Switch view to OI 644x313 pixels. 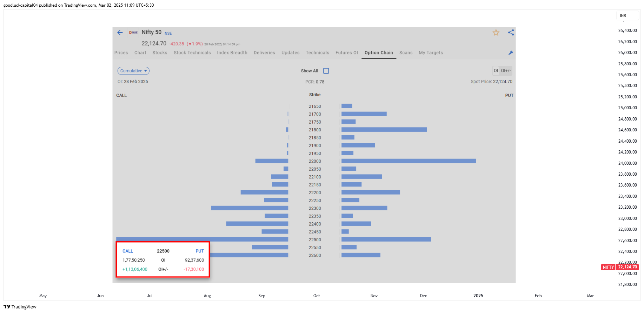tap(496, 71)
